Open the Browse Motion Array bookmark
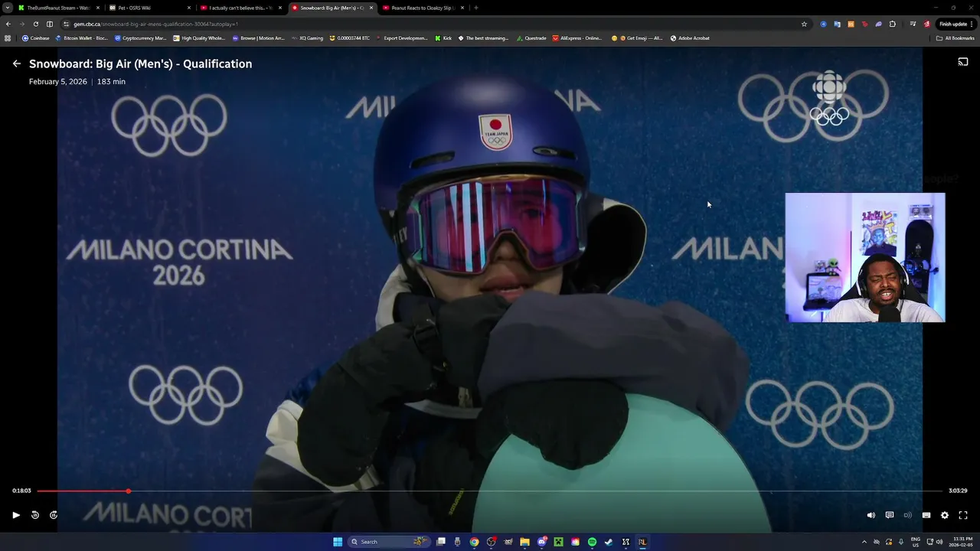 pyautogui.click(x=259, y=37)
